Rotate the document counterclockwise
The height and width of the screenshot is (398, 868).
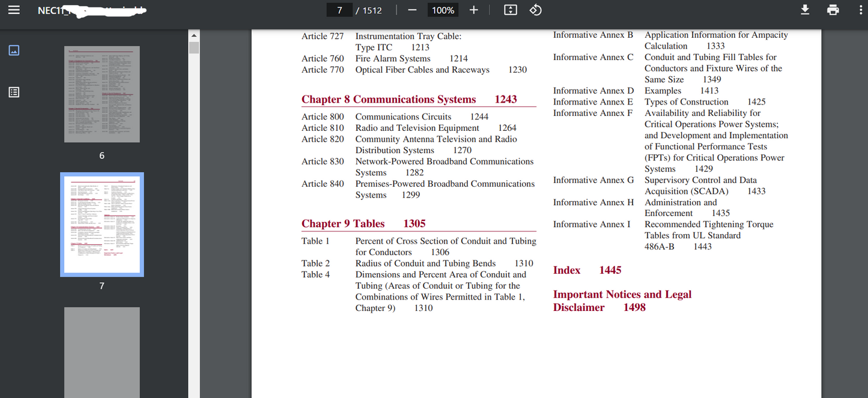point(535,10)
